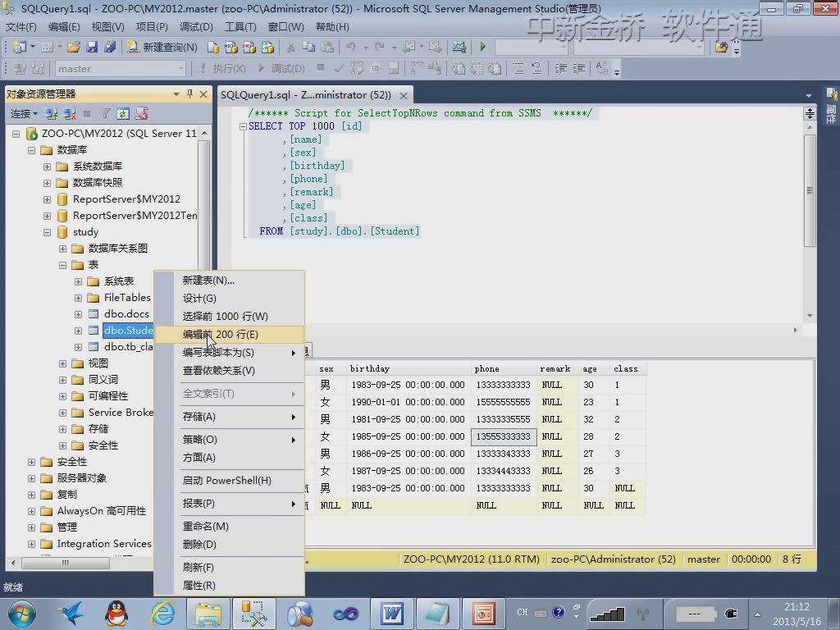The width and height of the screenshot is (840, 630).
Task: Click the Object Explorer horizontal scrollbar thumb
Action: (x=66, y=563)
